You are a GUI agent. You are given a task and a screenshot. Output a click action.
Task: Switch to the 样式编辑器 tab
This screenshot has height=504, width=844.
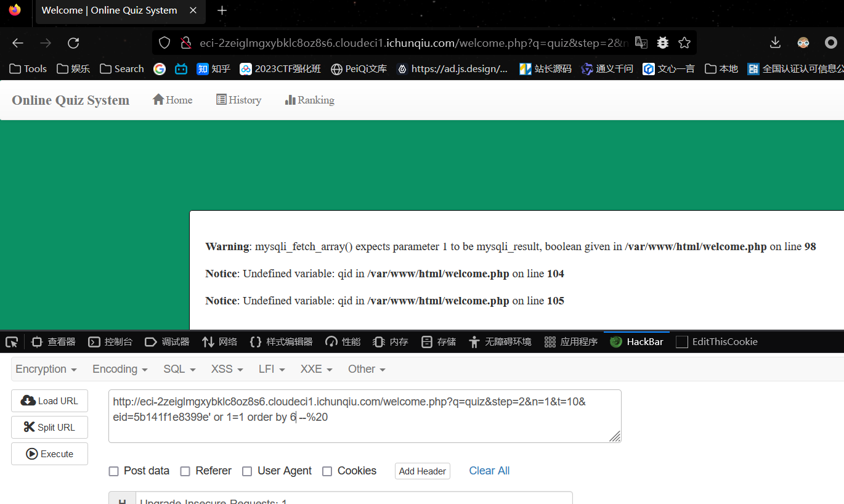(x=281, y=342)
